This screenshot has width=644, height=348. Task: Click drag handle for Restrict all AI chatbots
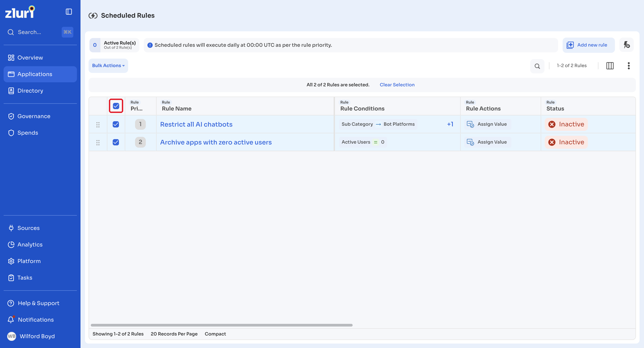(98, 125)
